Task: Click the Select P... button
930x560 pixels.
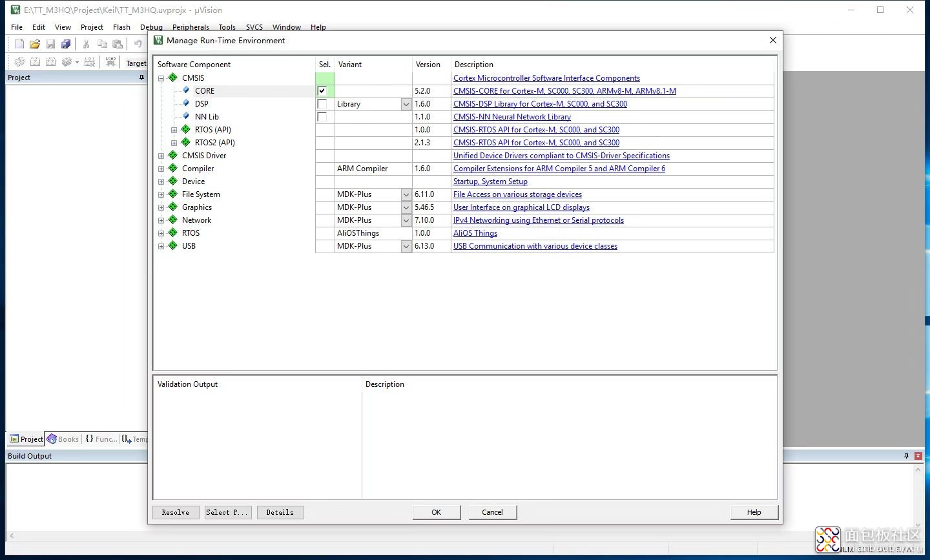Action: [x=227, y=512]
